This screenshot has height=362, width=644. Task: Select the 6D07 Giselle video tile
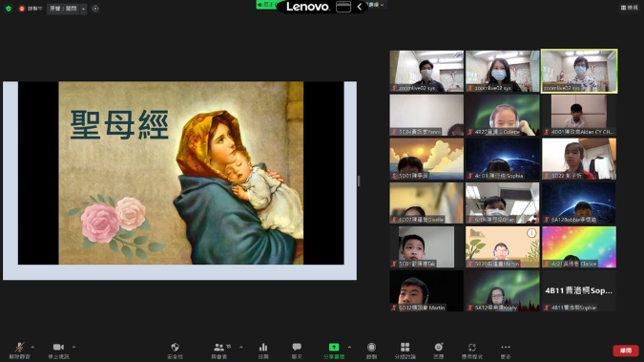426,202
